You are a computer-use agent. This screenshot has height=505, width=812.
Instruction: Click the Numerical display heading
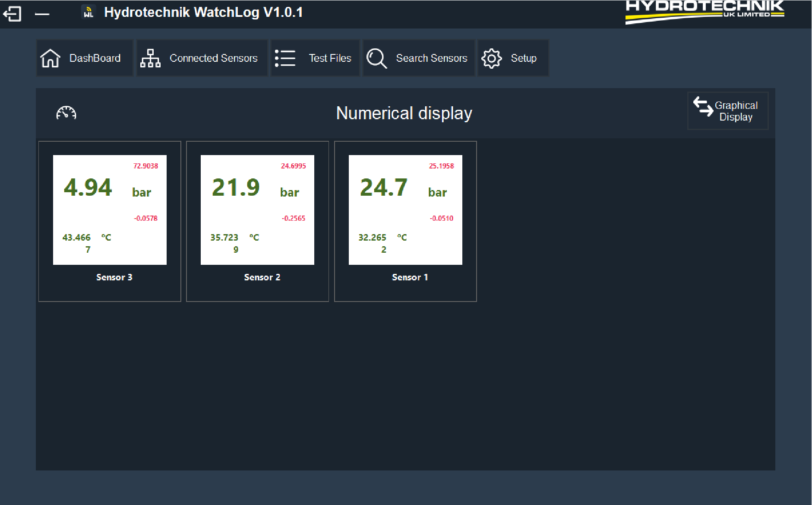point(404,113)
